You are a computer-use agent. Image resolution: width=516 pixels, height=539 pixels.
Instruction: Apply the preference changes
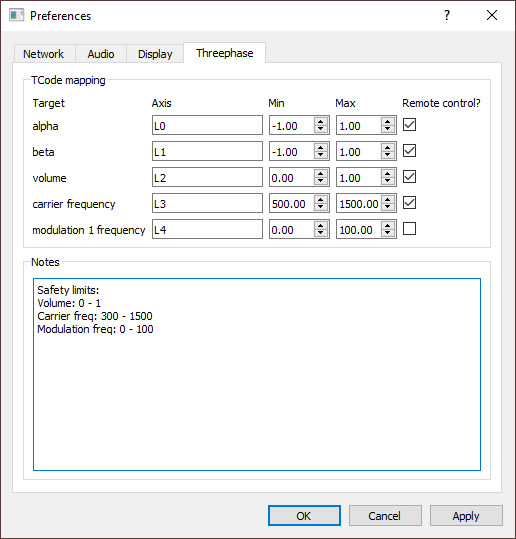(x=466, y=516)
